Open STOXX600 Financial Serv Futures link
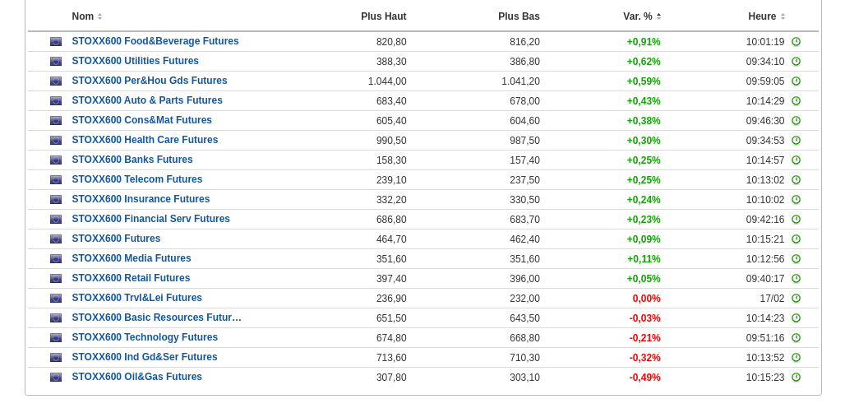Screen dimensions: 868x408 coord(150,219)
